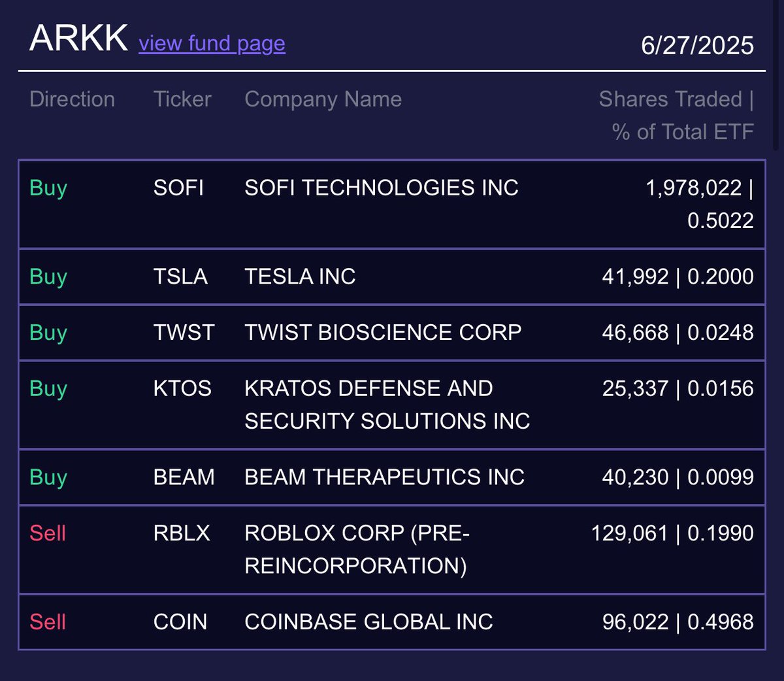784x681 pixels.
Task: Select SOFI TECHNOLOGIES INC company name
Action: (x=381, y=188)
